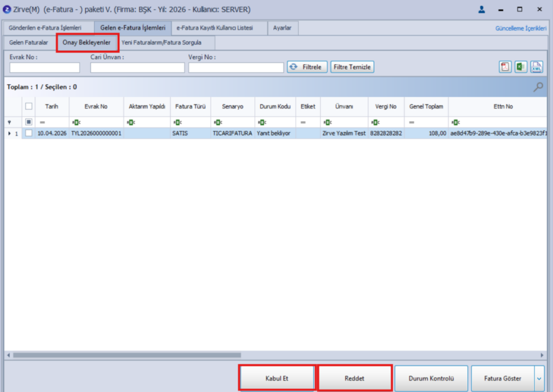The height and width of the screenshot is (392, 553).
Task: Select cell with date 10.04.2026
Action: (52, 133)
